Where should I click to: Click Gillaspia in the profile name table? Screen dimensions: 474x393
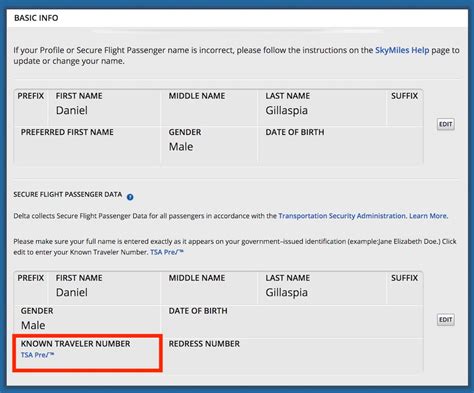(x=286, y=110)
